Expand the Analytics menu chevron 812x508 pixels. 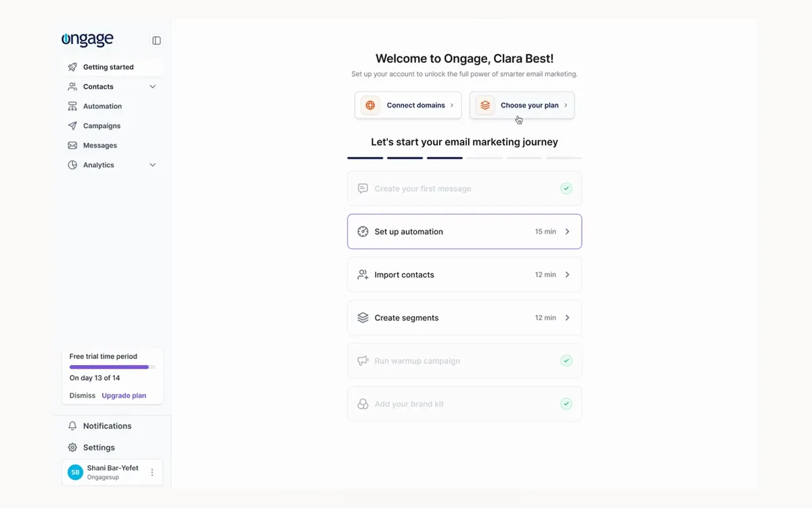(x=153, y=165)
